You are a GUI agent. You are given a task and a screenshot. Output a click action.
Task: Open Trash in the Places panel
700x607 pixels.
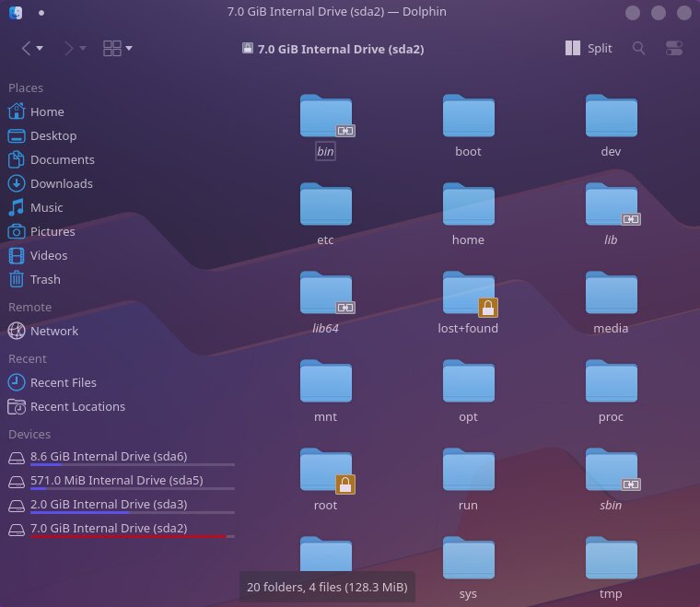44,279
